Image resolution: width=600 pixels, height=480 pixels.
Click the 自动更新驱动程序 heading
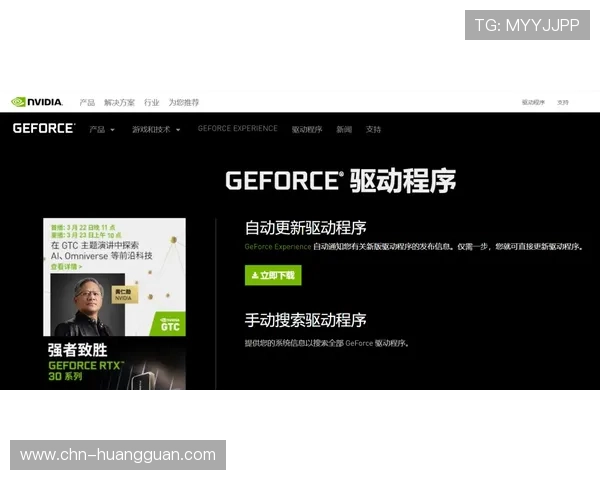tap(305, 228)
